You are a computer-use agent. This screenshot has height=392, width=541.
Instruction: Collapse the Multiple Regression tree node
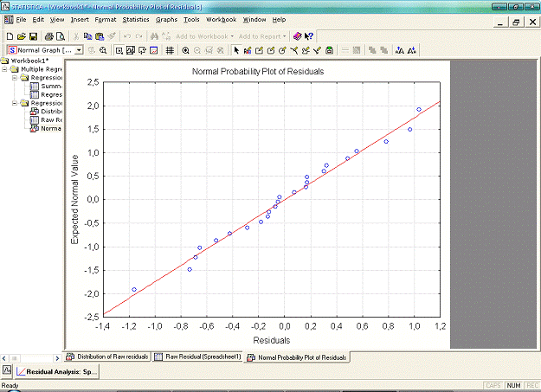pos(6,69)
